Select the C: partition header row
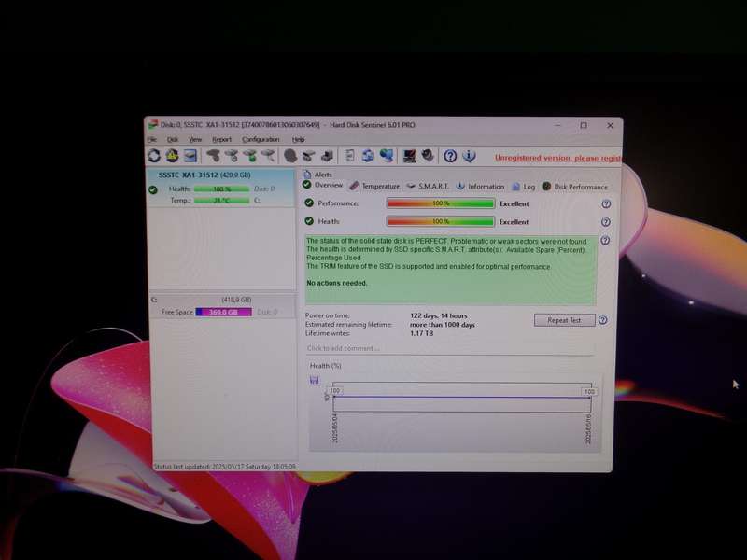Image resolution: width=747 pixels, height=560 pixels. 223,300
